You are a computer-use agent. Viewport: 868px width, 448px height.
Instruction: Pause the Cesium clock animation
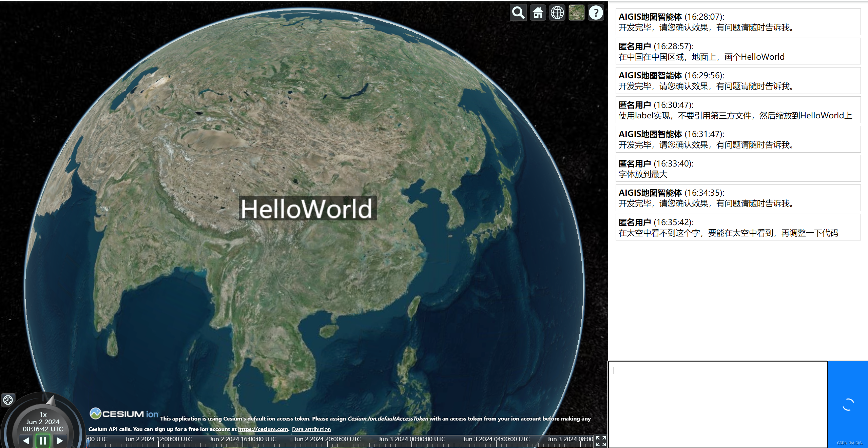coord(43,441)
